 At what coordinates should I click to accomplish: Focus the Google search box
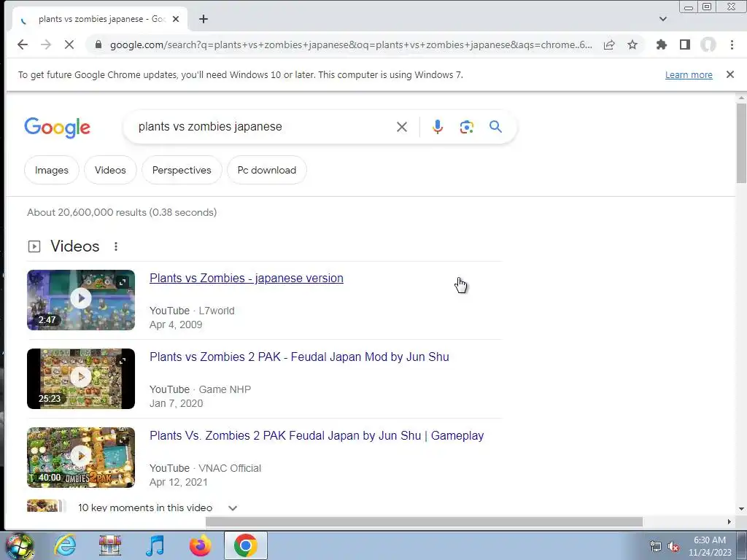pyautogui.click(x=264, y=127)
